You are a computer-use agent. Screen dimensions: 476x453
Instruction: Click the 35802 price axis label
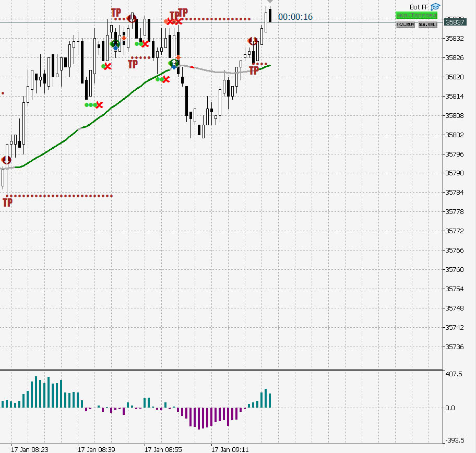click(455, 135)
